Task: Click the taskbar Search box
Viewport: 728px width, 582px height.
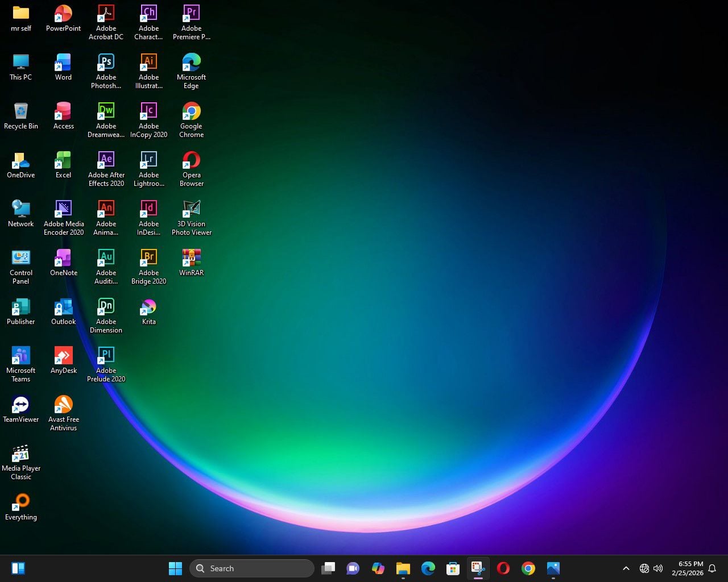Action: pyautogui.click(x=252, y=568)
